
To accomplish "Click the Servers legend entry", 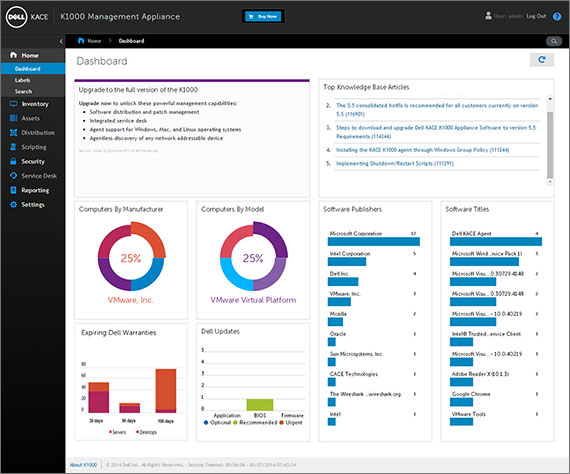I will [x=117, y=432].
